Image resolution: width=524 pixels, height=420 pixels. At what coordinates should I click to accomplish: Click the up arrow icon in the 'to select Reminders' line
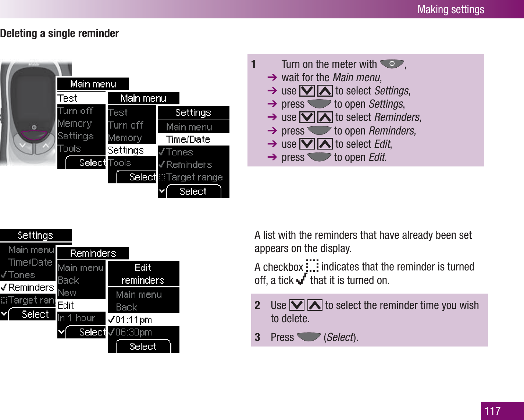coord(325,117)
